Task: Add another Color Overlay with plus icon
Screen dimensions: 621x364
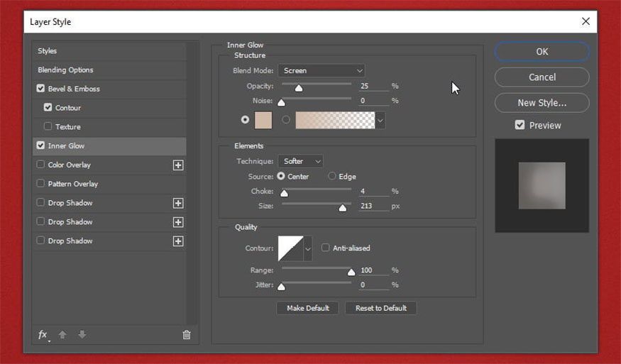Action: pyautogui.click(x=178, y=165)
